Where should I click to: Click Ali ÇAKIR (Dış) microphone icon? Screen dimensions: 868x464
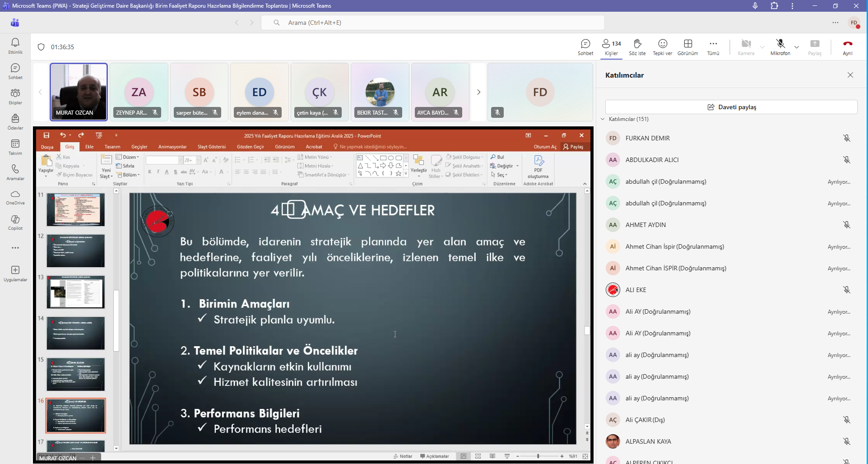[x=847, y=420]
